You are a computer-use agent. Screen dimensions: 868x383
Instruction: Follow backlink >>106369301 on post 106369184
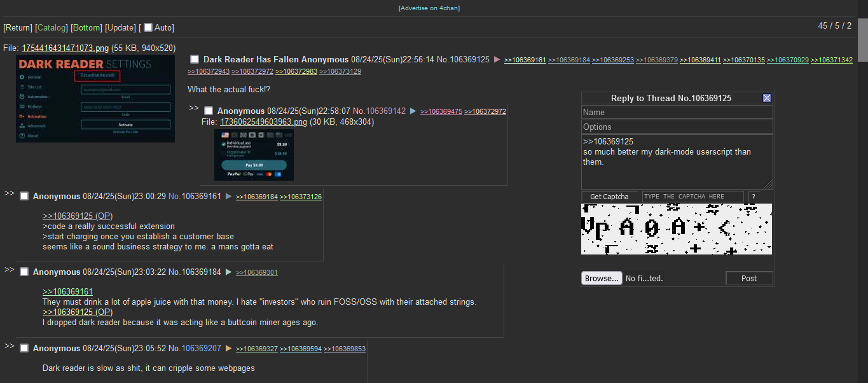(257, 272)
